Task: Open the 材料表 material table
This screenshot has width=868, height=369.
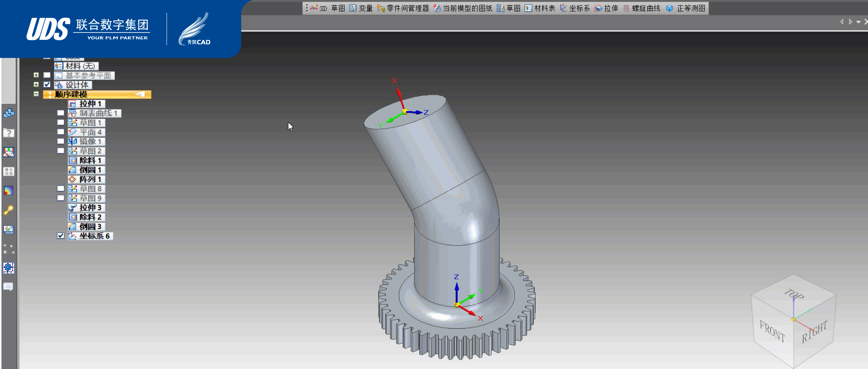Action: click(540, 8)
